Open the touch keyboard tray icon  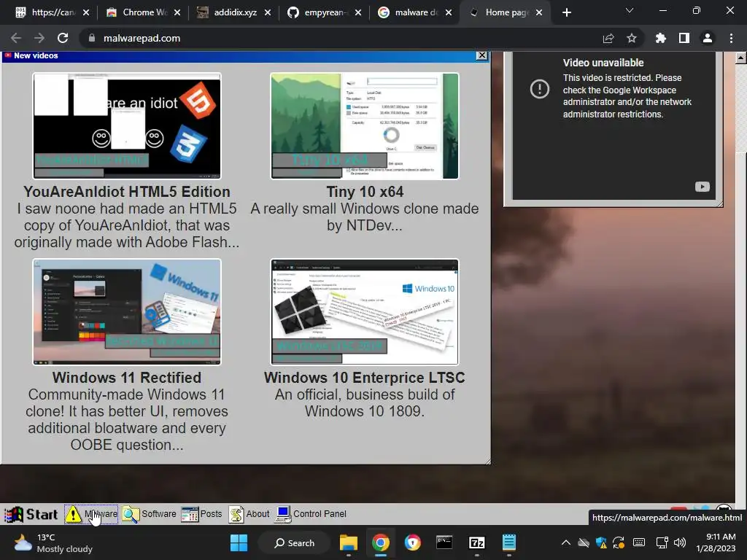[x=639, y=542]
